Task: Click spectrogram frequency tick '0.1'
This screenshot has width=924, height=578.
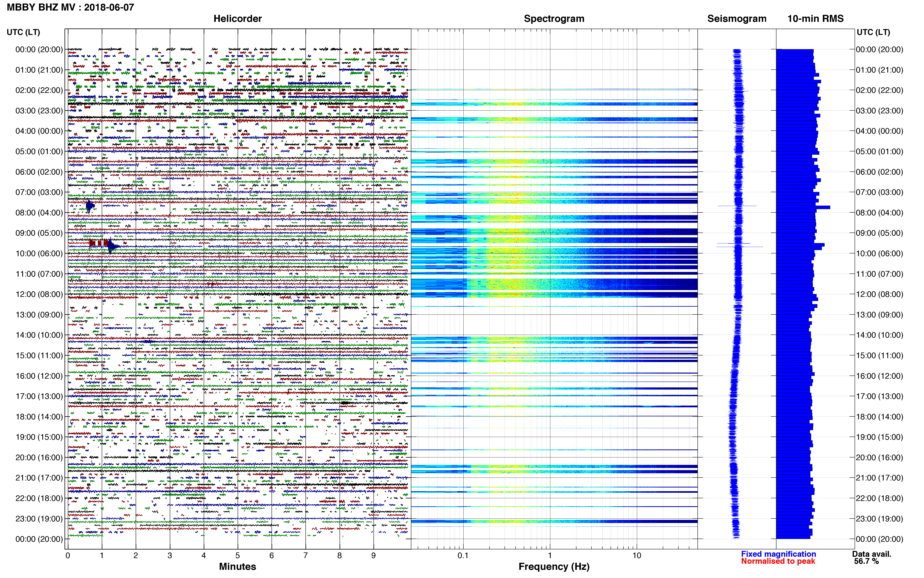Action: point(463,555)
